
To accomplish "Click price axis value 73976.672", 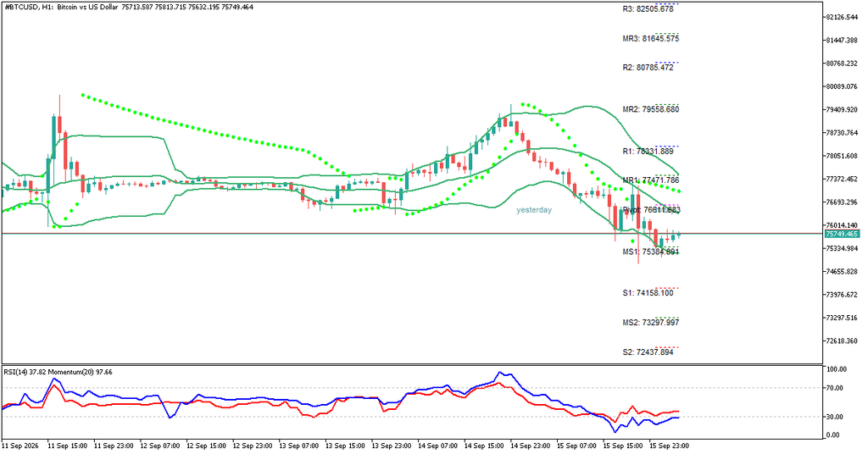I will tap(842, 295).
